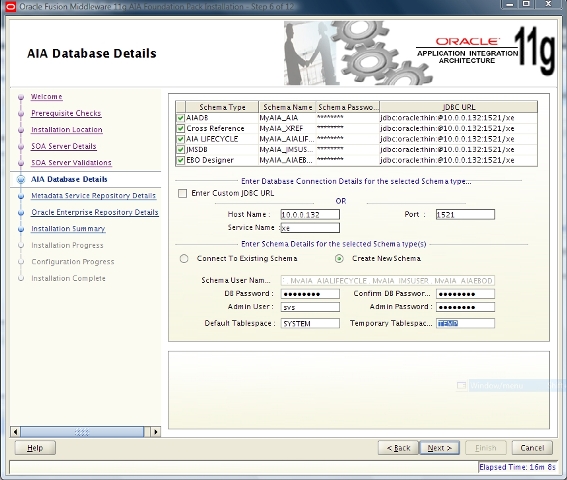Select the MyAIA_XREF schema name cell
The height and width of the screenshot is (480, 567).
click(287, 128)
